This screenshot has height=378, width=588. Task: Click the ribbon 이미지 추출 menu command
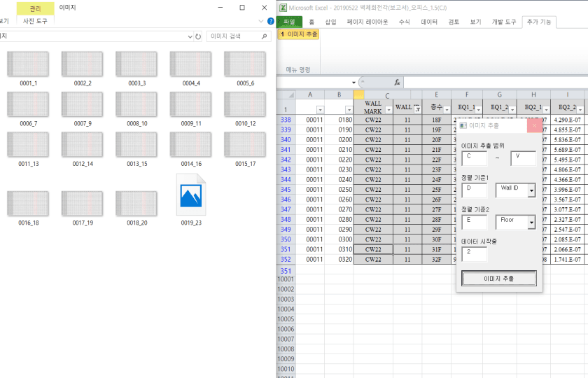299,34
